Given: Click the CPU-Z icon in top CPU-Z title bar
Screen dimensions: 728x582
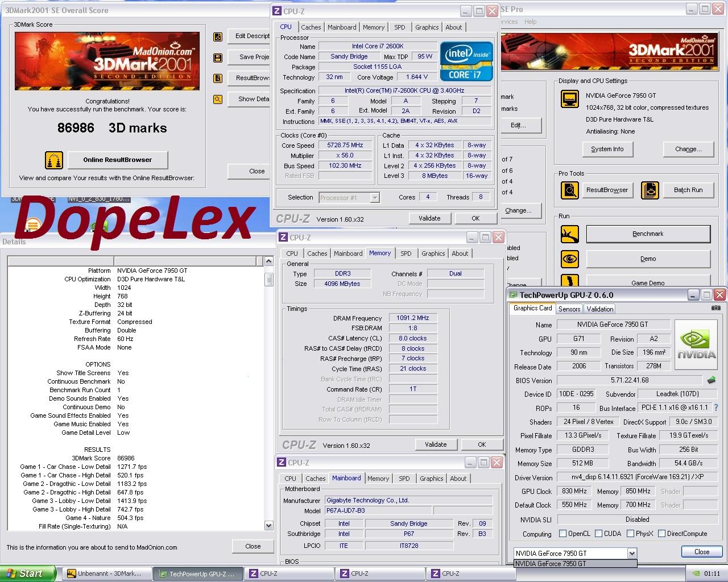Looking at the screenshot, I should tap(277, 11).
